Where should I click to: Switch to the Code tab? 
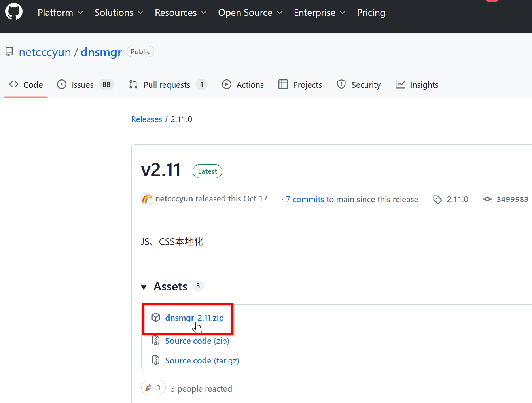coord(26,85)
